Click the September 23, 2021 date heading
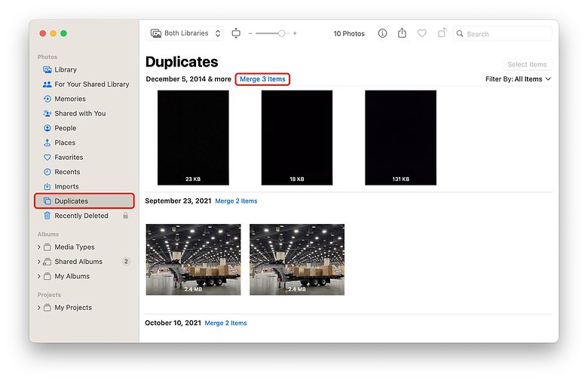The image size is (588, 380). (x=178, y=201)
